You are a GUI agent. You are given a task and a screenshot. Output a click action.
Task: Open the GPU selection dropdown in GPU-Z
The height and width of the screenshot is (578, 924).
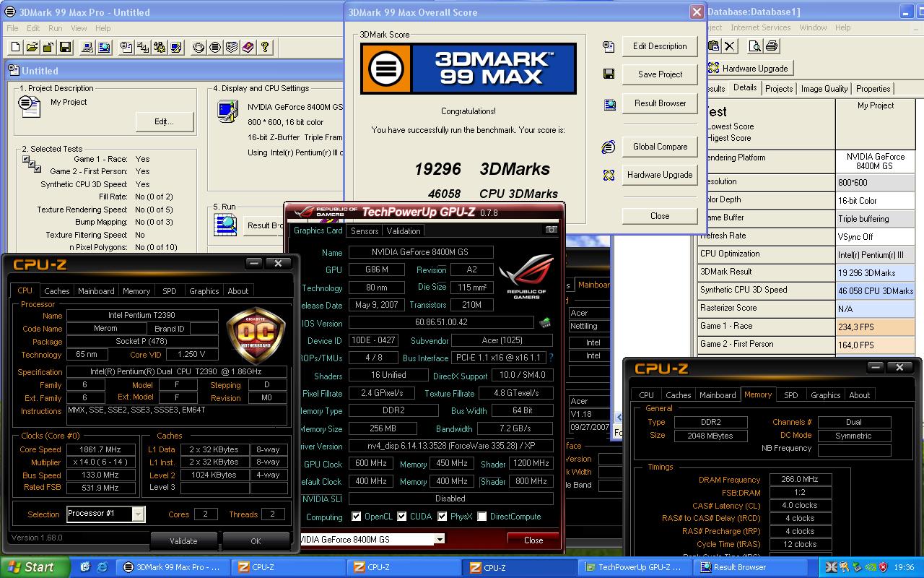click(x=439, y=540)
